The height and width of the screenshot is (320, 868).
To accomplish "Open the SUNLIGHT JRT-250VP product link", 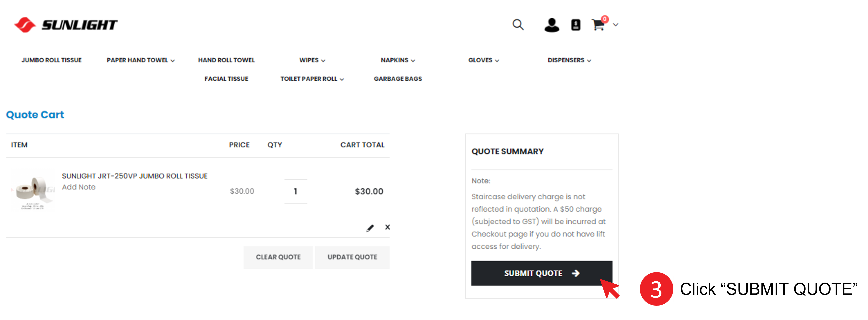I will click(x=134, y=176).
